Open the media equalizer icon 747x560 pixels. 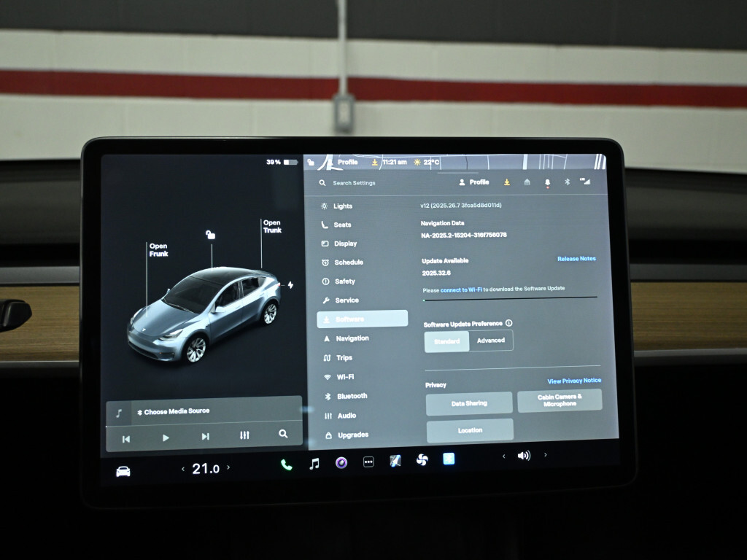pyautogui.click(x=244, y=435)
